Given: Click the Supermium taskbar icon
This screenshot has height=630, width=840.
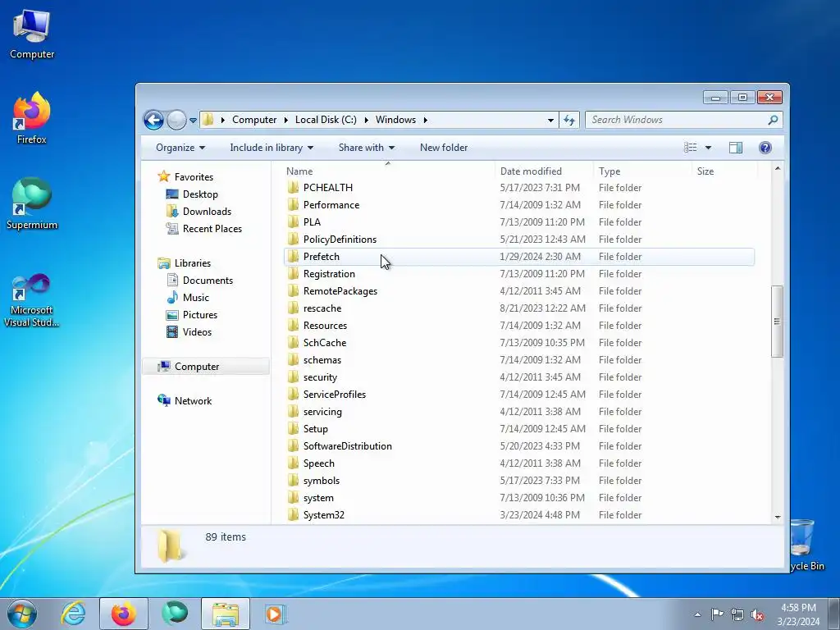Looking at the screenshot, I should (175, 614).
